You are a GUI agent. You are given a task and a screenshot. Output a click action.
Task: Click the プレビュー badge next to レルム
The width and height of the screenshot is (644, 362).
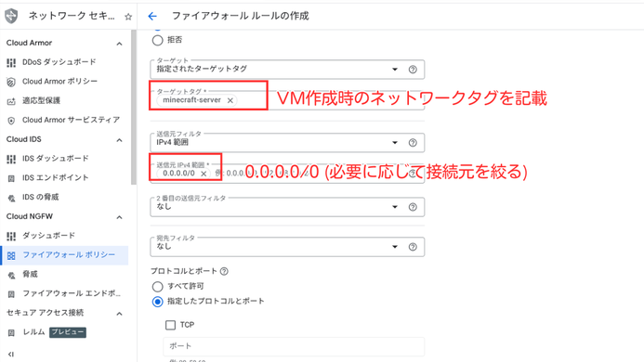coord(68,332)
